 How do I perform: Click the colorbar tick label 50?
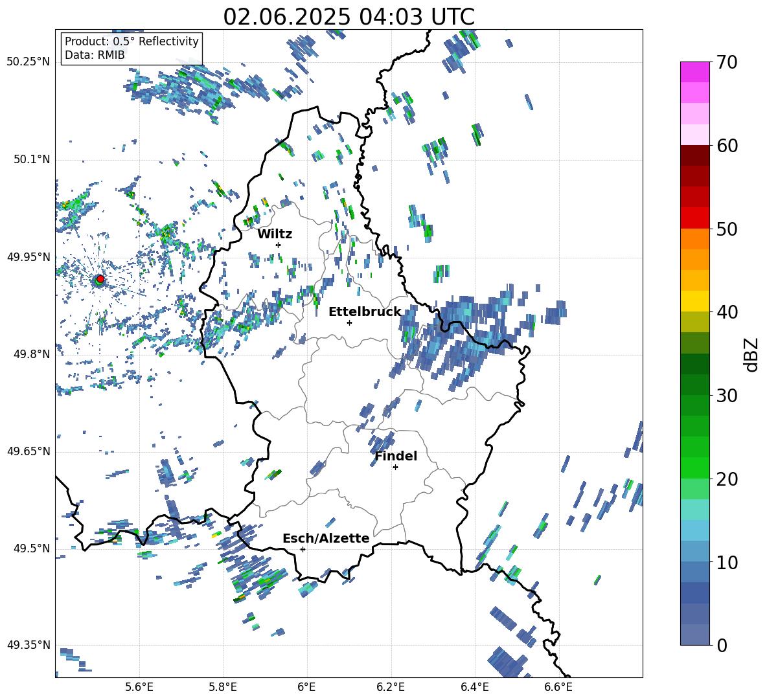tap(727, 229)
